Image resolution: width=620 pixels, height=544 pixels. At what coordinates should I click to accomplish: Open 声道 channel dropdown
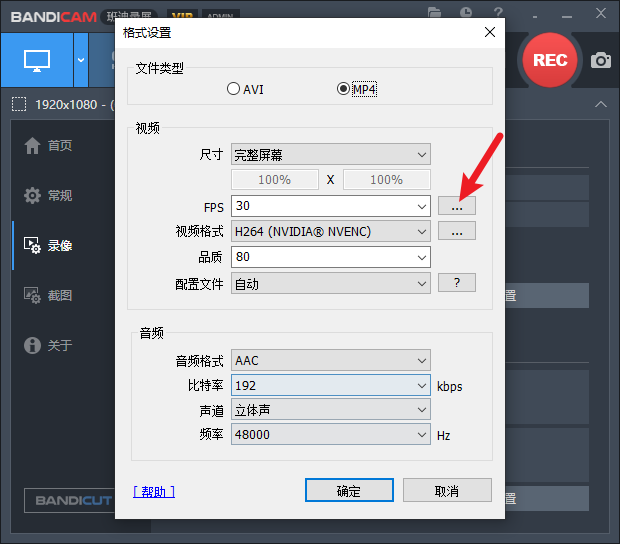pyautogui.click(x=331, y=410)
